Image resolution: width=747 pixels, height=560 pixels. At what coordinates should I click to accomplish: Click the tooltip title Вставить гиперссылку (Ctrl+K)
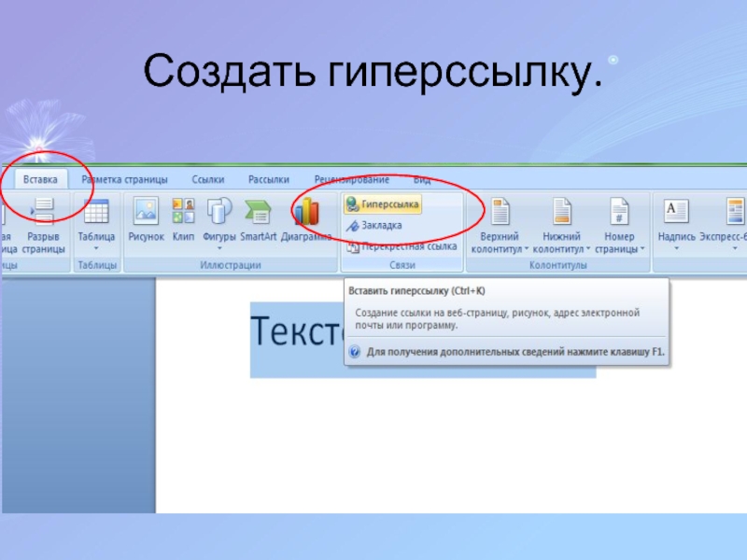tap(416, 291)
